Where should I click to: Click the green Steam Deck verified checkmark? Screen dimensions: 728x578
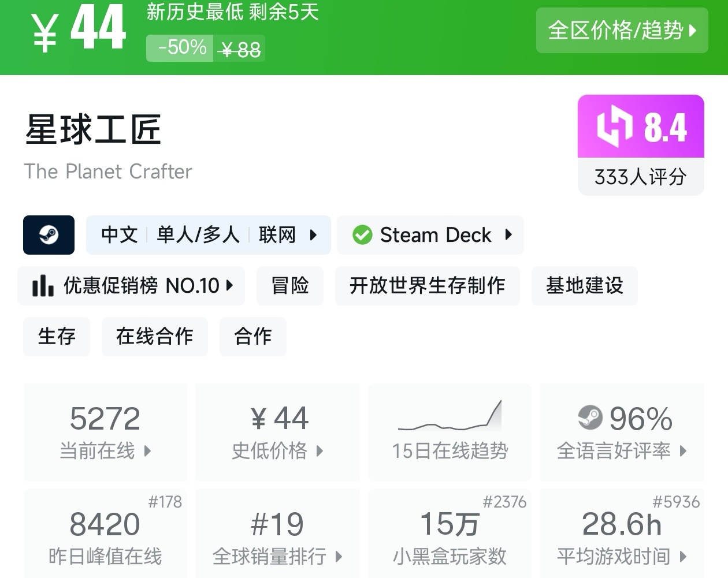click(362, 235)
